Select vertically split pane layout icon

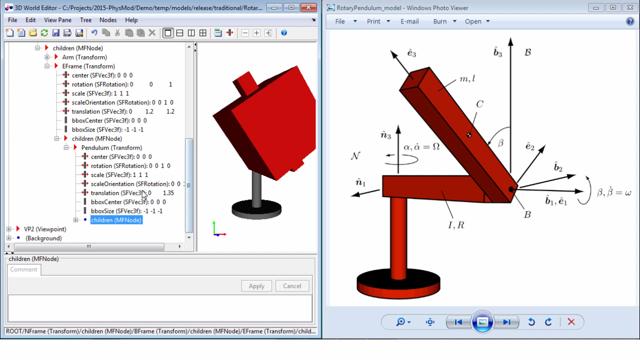191,33
